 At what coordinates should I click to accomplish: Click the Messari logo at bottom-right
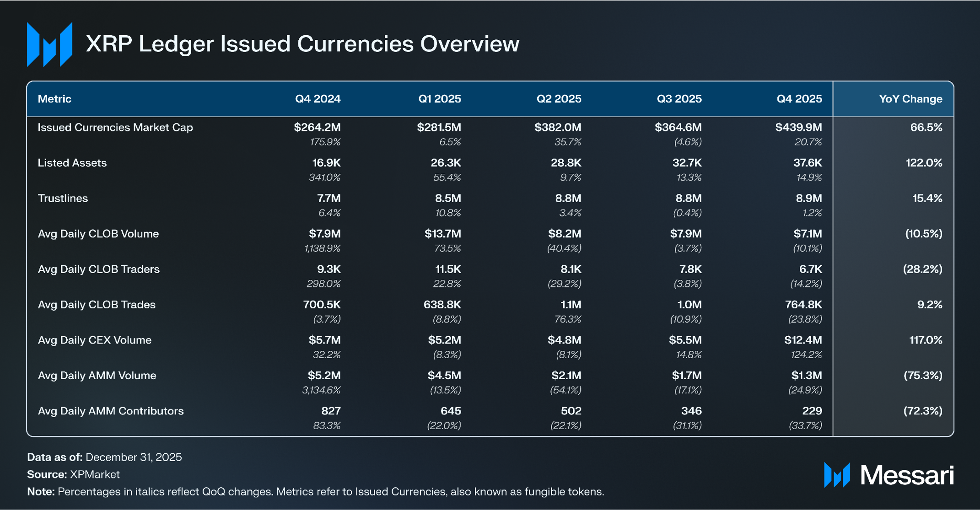point(888,475)
